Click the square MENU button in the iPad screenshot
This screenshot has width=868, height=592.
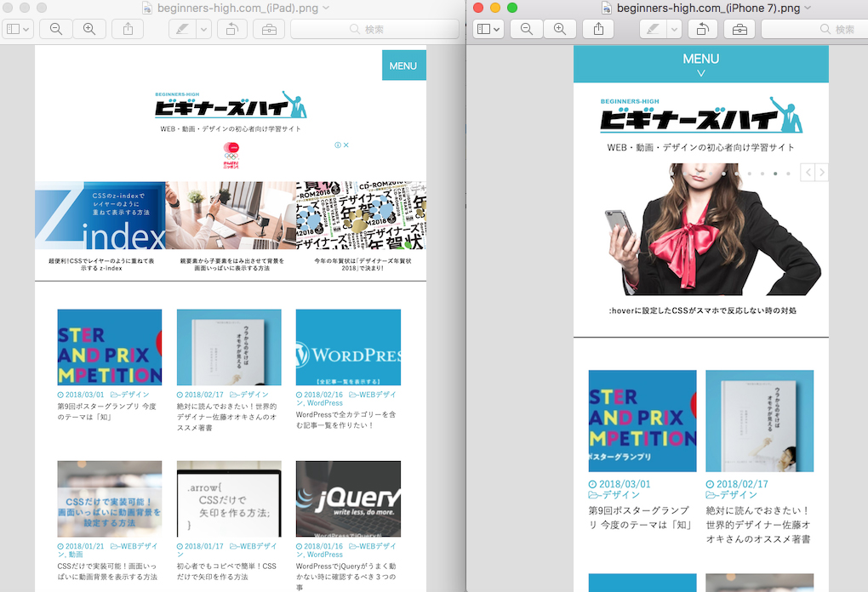coord(404,65)
